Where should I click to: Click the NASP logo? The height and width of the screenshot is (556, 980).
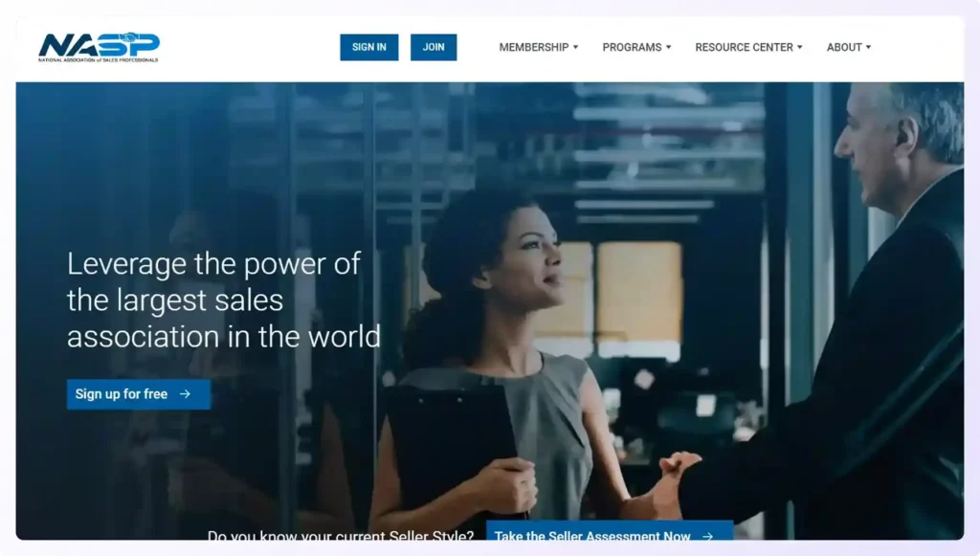(99, 47)
